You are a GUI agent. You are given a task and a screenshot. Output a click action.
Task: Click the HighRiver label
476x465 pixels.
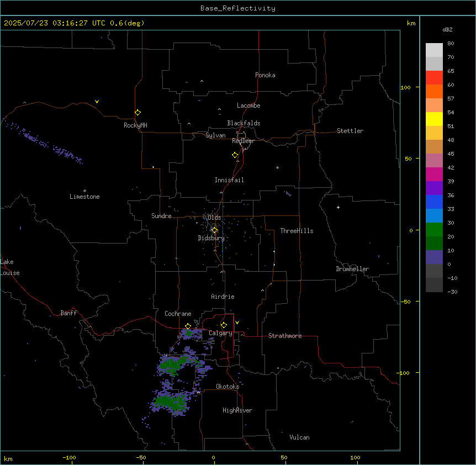point(237,410)
